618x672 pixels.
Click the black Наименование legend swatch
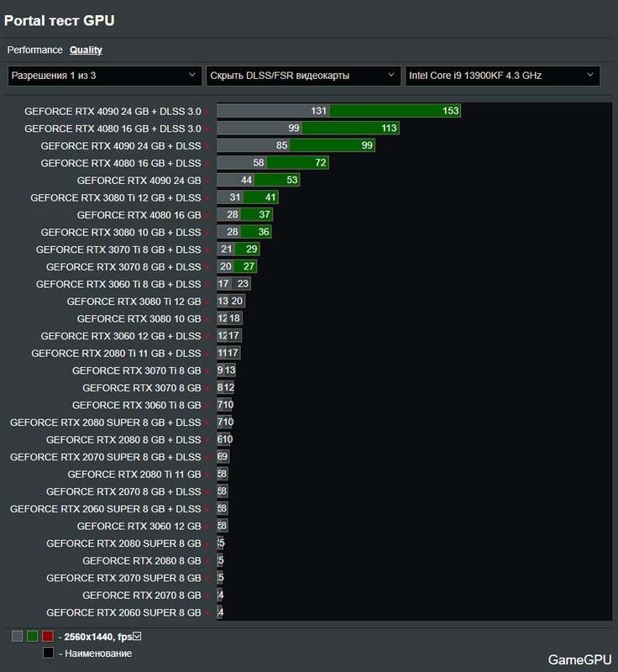click(49, 653)
